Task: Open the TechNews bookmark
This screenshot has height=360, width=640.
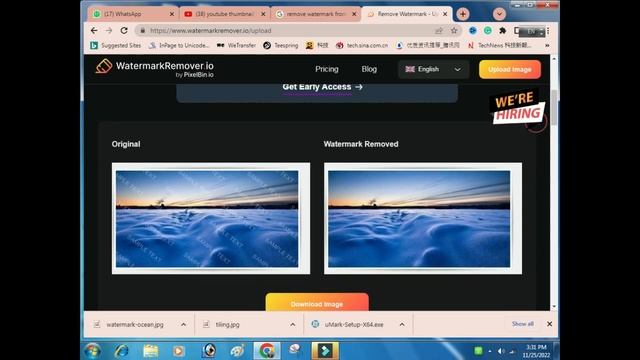Action: point(499,45)
